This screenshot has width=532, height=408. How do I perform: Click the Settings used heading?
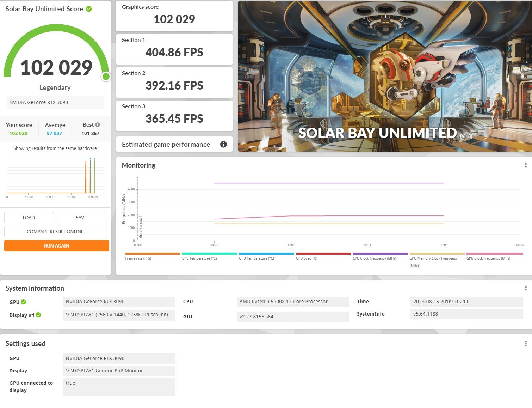tap(25, 343)
